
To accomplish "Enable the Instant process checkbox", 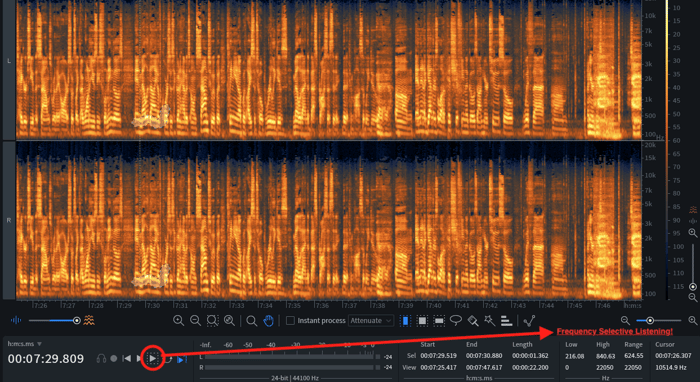I will pos(290,320).
